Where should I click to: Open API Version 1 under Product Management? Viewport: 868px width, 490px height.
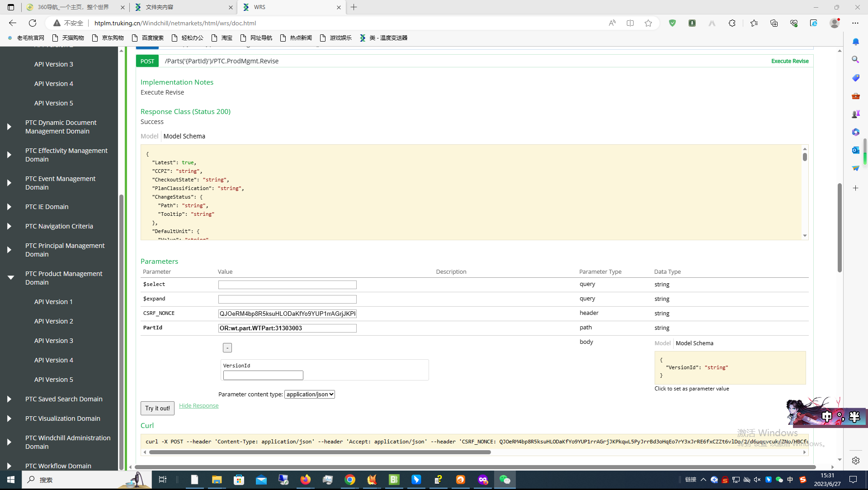tap(53, 302)
